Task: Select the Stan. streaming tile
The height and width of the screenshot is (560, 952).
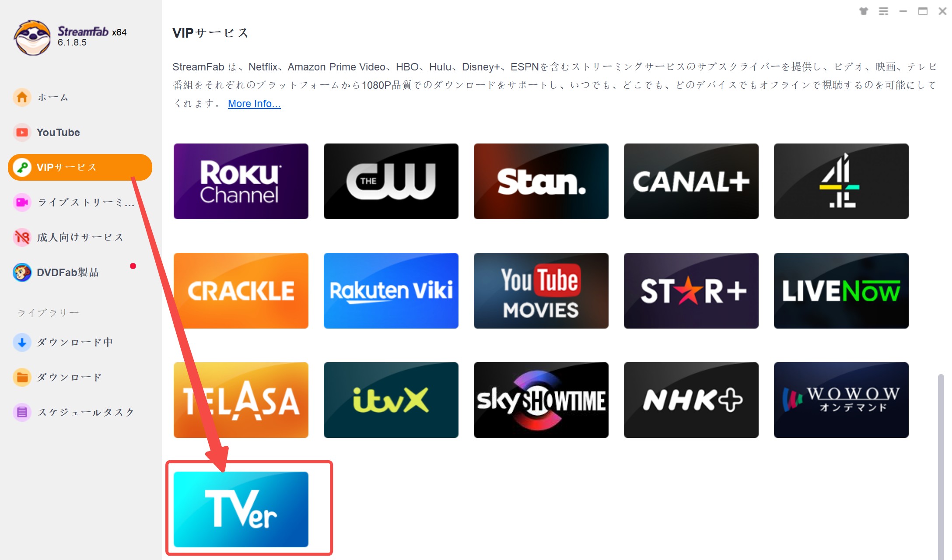Action: [541, 181]
